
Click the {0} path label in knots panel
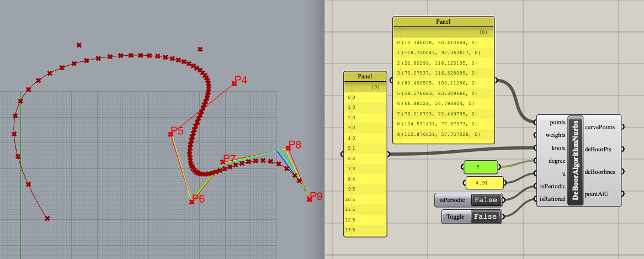point(375,87)
